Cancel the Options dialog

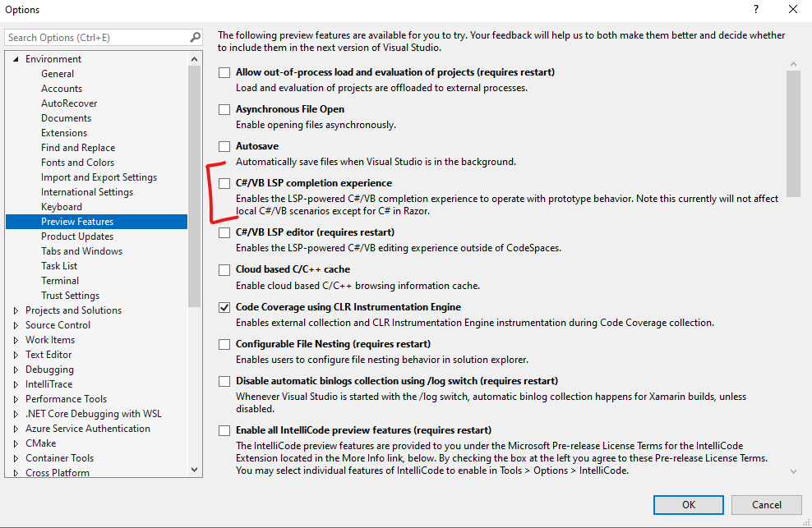[767, 505]
